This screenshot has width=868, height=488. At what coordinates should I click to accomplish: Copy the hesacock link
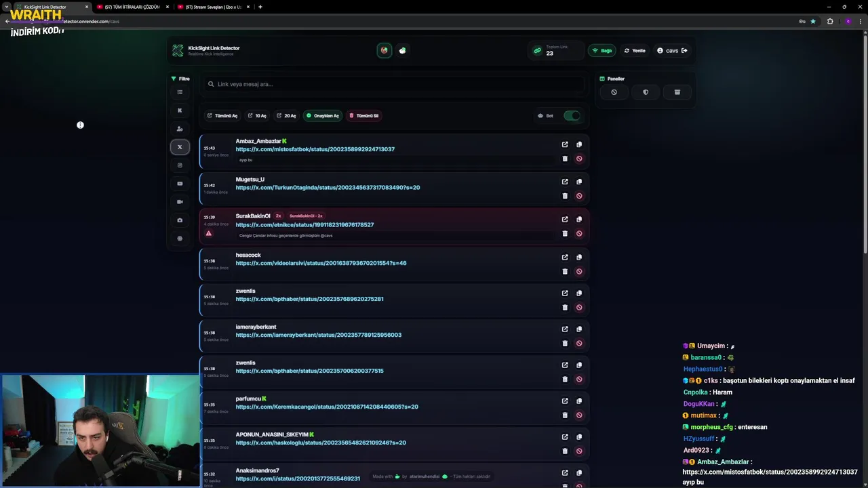point(579,258)
